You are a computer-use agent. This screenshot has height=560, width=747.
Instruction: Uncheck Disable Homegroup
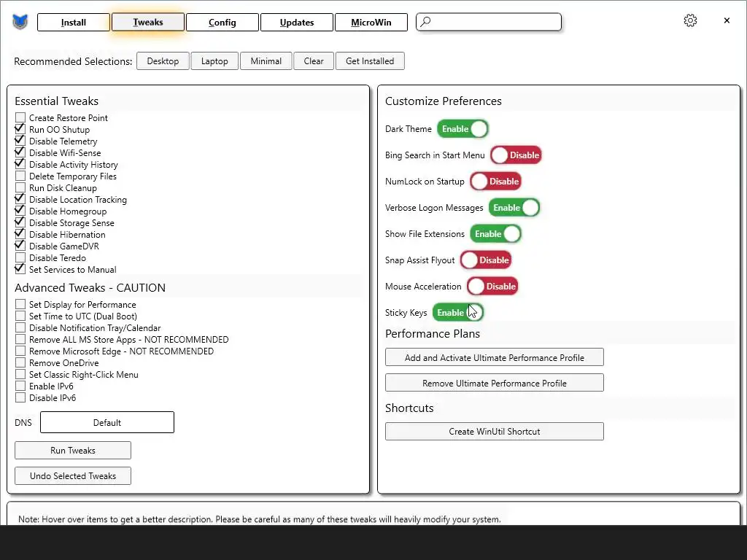(x=20, y=211)
